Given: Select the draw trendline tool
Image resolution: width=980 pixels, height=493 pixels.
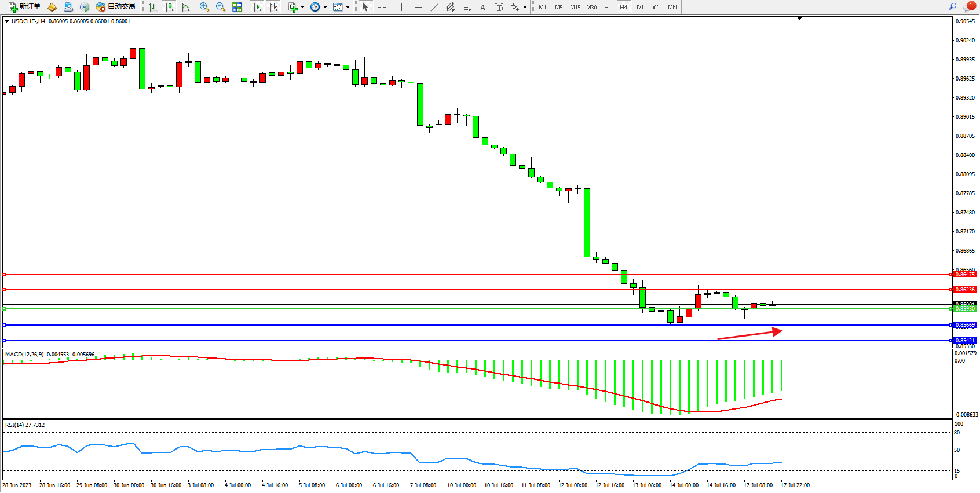Looking at the screenshot, I should [x=434, y=7].
